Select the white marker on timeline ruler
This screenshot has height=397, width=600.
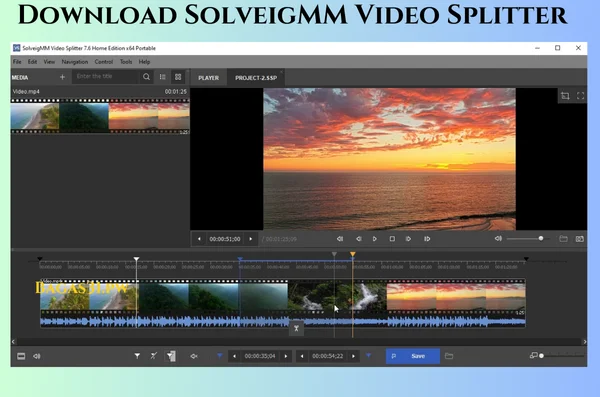tap(136, 259)
